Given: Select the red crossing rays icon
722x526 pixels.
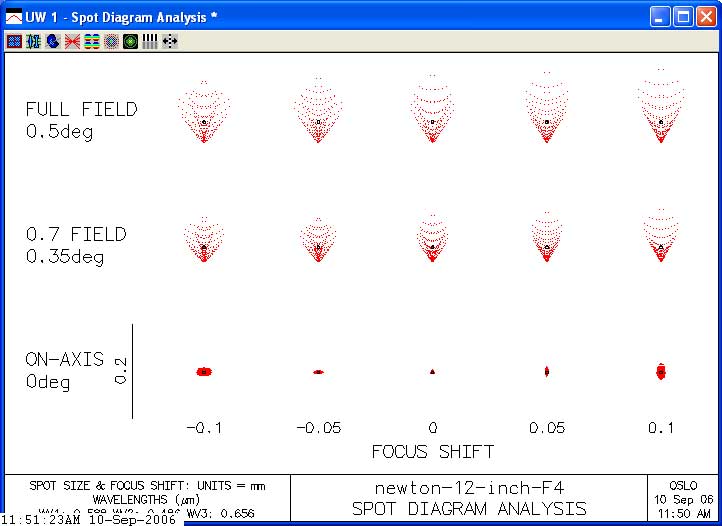Looking at the screenshot, I should click(x=72, y=41).
